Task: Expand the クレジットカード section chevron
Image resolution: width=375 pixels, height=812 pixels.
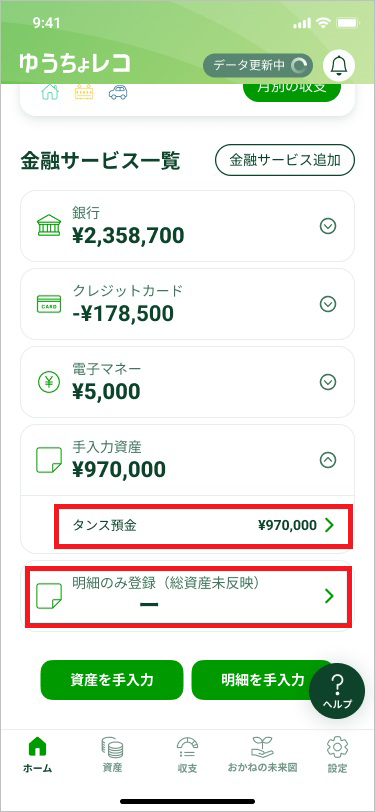Action: click(328, 304)
